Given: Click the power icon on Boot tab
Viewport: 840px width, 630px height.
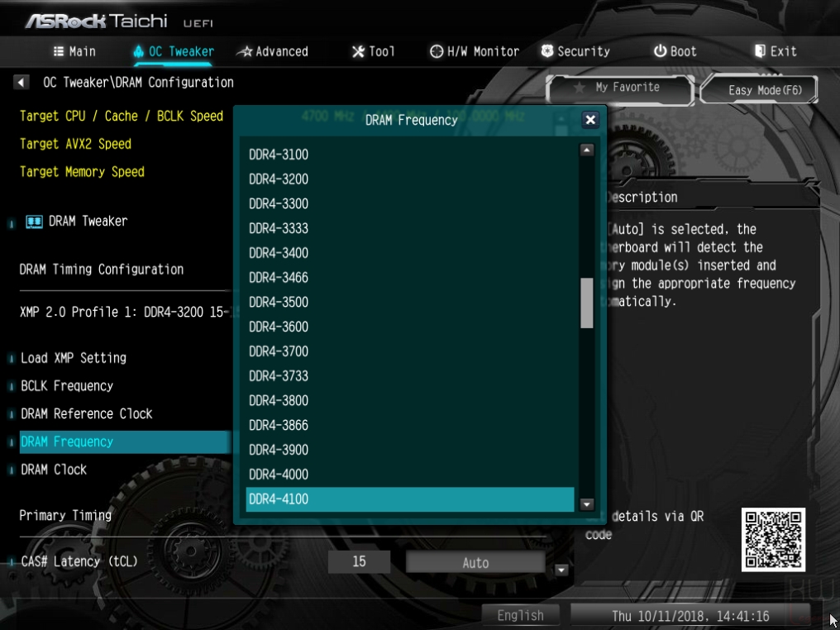Looking at the screenshot, I should tap(660, 51).
